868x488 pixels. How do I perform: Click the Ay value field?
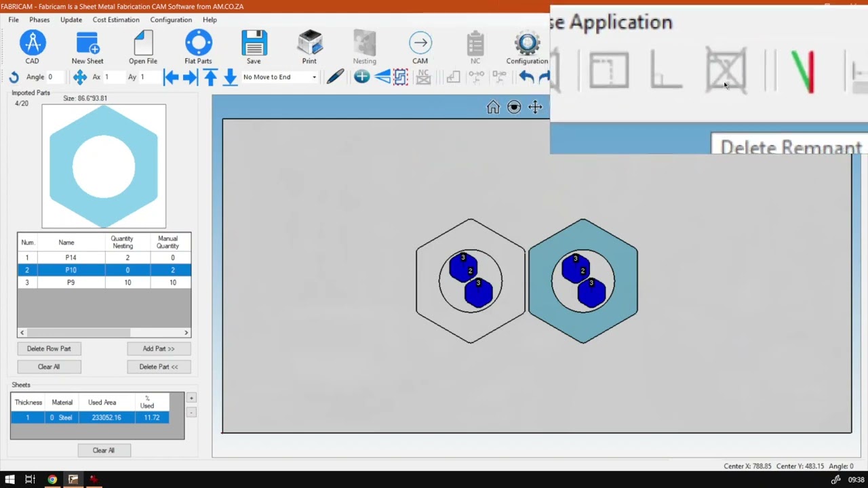(x=149, y=77)
